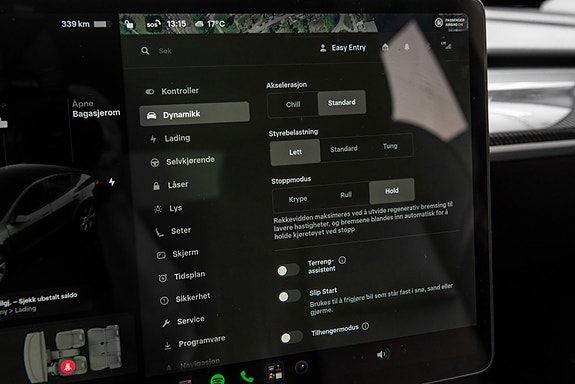Viewport: 575px width, 384px height.
Task: Set stop mode to Krype
Action: (298, 199)
